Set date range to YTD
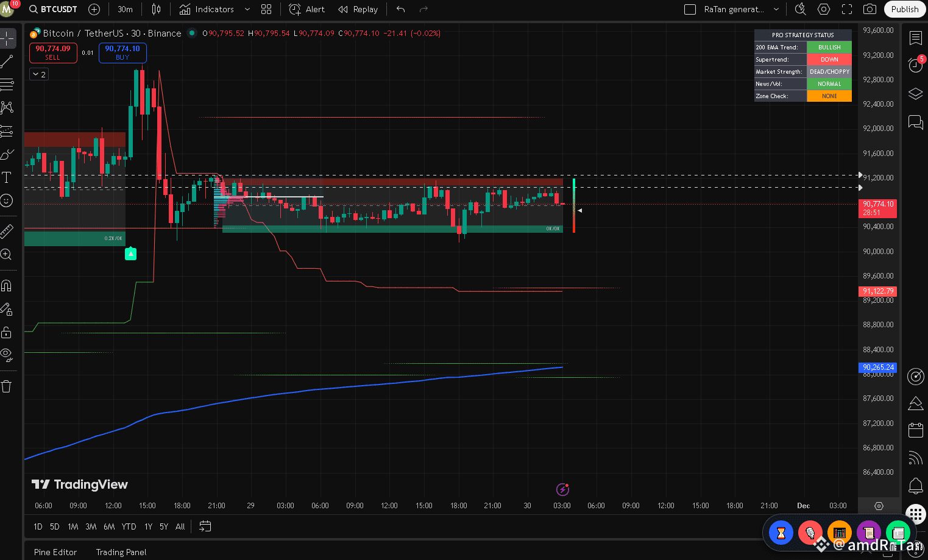928x560 pixels. click(x=129, y=526)
